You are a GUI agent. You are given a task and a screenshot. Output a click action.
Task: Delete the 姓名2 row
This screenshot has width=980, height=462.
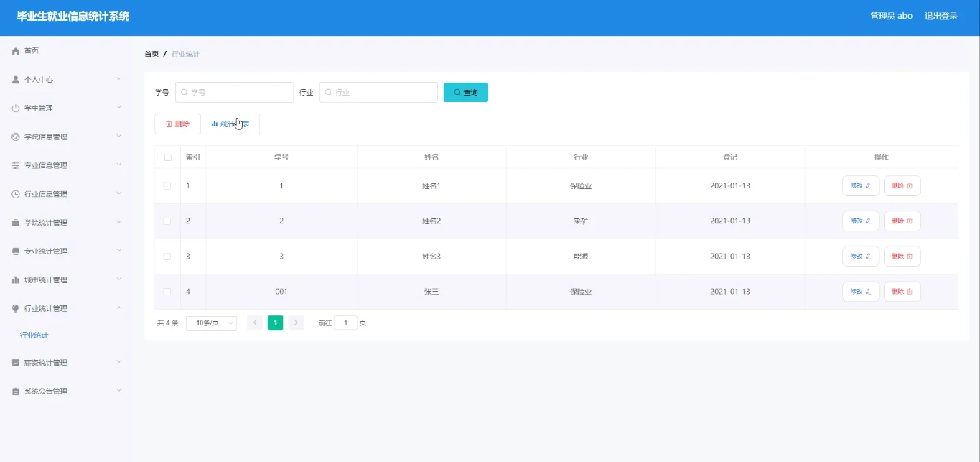[x=902, y=221]
